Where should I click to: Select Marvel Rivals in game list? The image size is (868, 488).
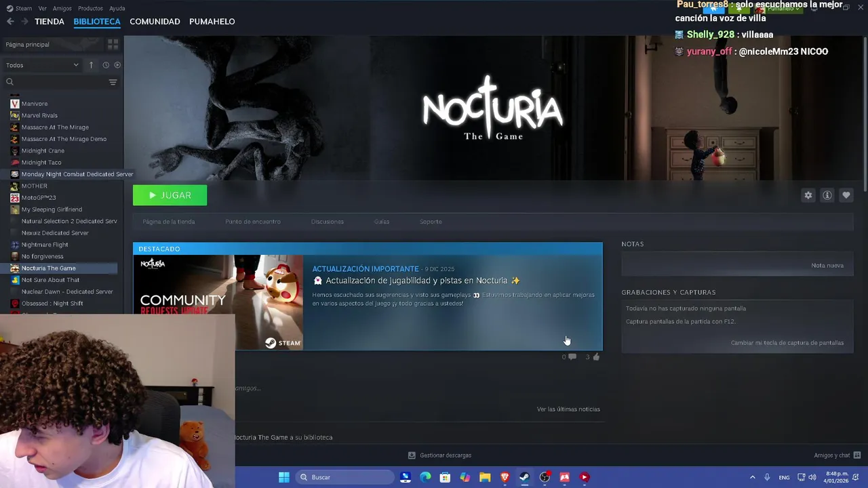pos(39,115)
